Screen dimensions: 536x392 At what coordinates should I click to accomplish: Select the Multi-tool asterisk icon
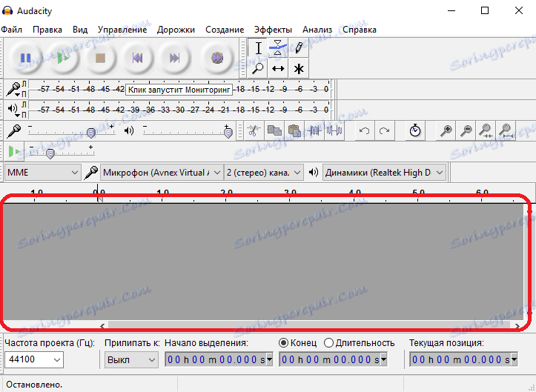(x=299, y=69)
